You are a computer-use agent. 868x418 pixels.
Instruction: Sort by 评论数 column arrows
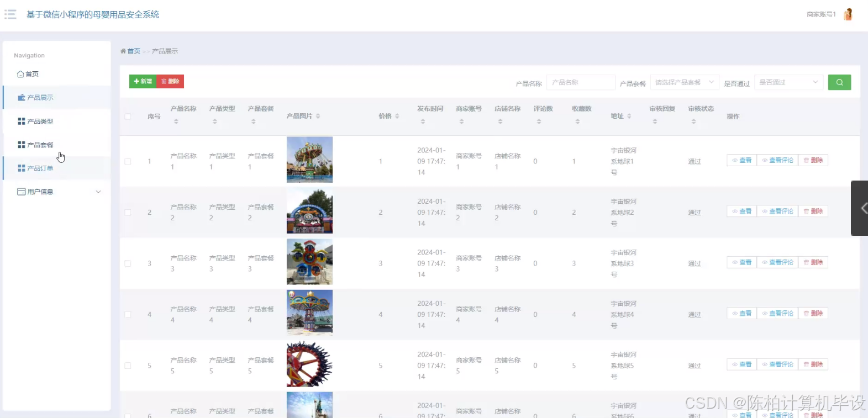click(539, 121)
